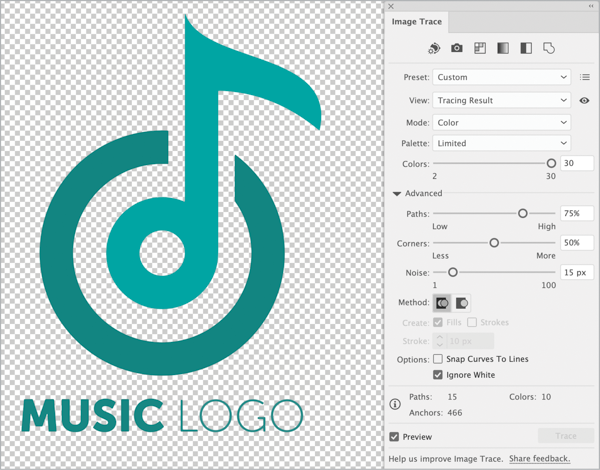Screen dimensions: 600x470
Task: Click the Noise slider handle
Action: pyautogui.click(x=453, y=272)
